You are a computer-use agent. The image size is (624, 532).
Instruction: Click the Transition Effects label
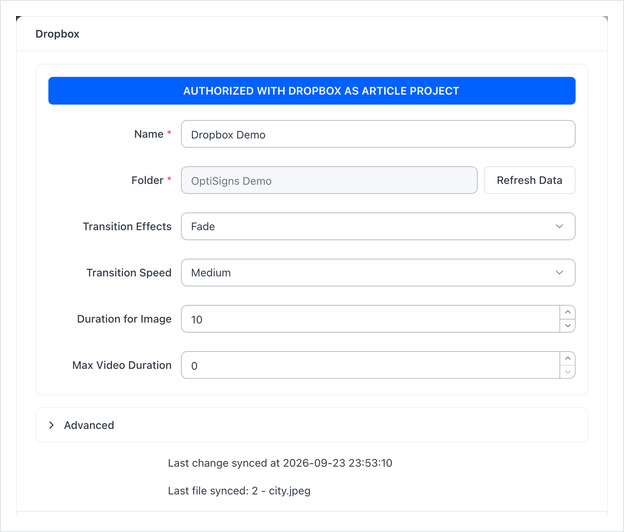127,226
